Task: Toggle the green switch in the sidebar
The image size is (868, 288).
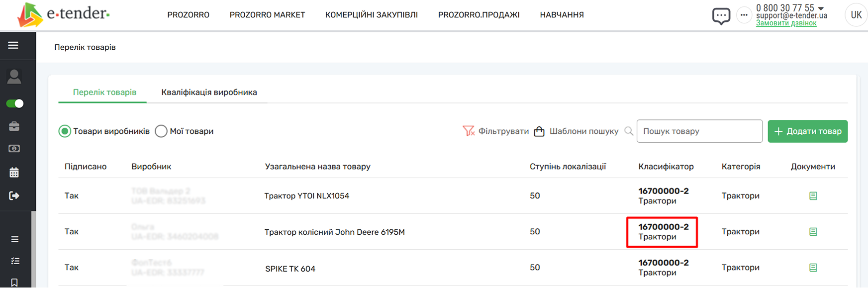Action: (15, 103)
